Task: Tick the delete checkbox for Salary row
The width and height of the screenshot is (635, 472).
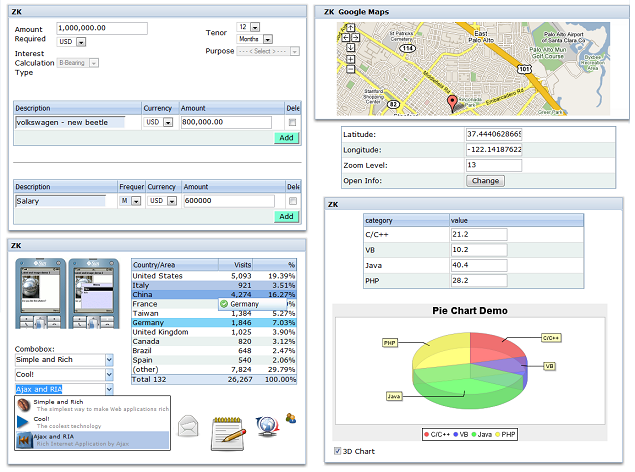Action: point(292,201)
